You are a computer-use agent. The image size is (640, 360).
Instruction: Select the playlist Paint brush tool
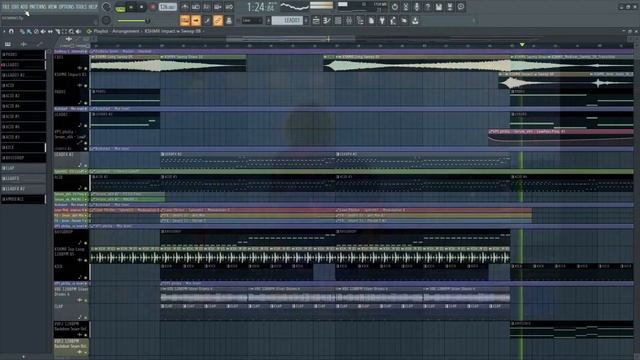29,31
